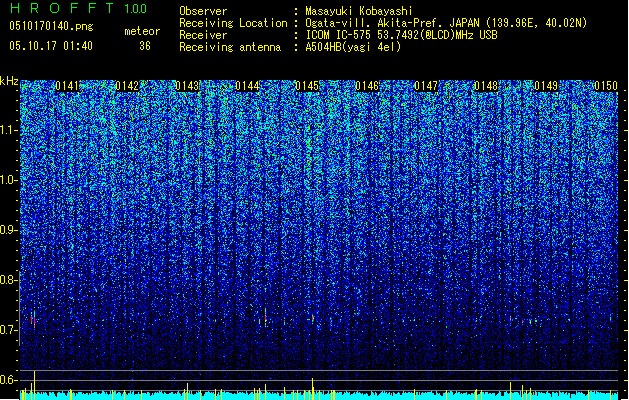The image size is (629, 400).
Task: Click the 0.7 kHz axis label
Action: click(9, 330)
